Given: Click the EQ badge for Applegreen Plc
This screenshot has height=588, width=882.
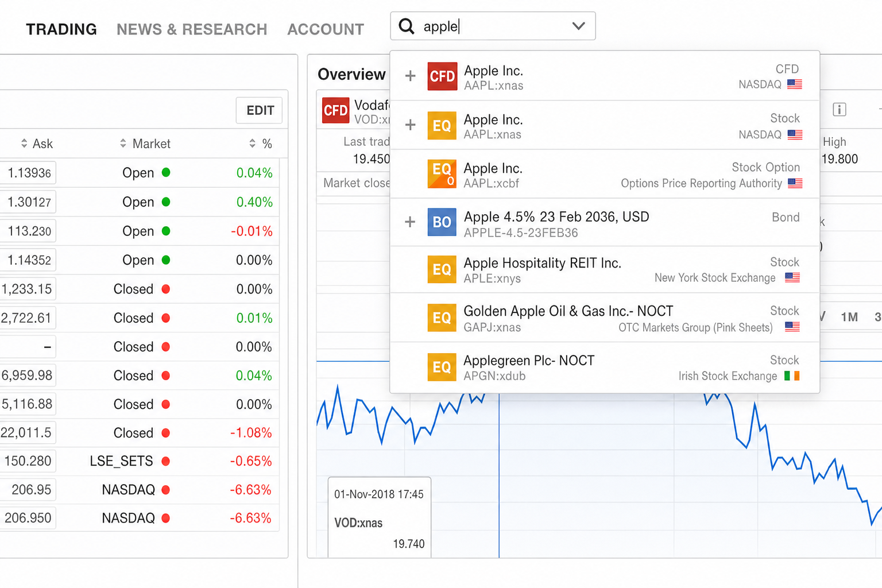Looking at the screenshot, I should [442, 367].
